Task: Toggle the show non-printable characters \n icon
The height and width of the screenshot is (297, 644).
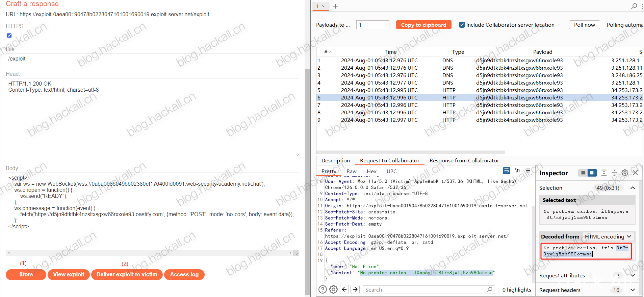Action: 517,170
